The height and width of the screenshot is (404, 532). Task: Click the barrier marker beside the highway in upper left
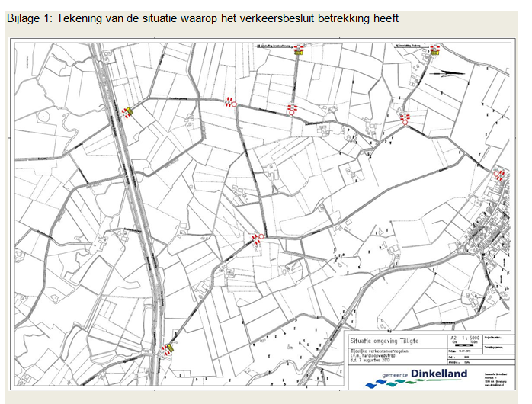(x=127, y=112)
